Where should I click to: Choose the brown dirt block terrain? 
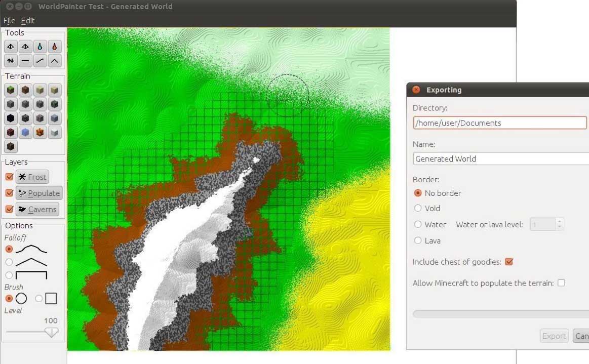tap(25, 90)
